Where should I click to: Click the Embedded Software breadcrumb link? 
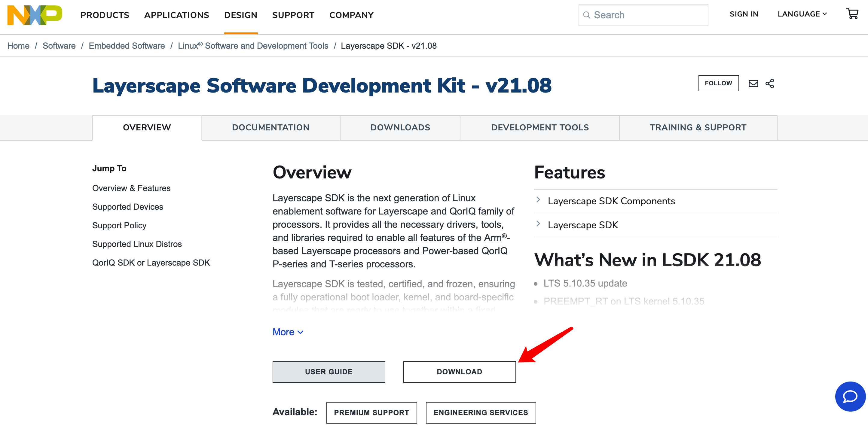pyautogui.click(x=127, y=46)
